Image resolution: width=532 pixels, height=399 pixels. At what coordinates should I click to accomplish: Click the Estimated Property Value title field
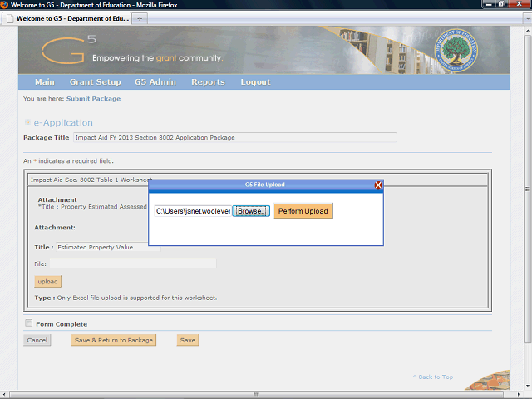click(108, 248)
